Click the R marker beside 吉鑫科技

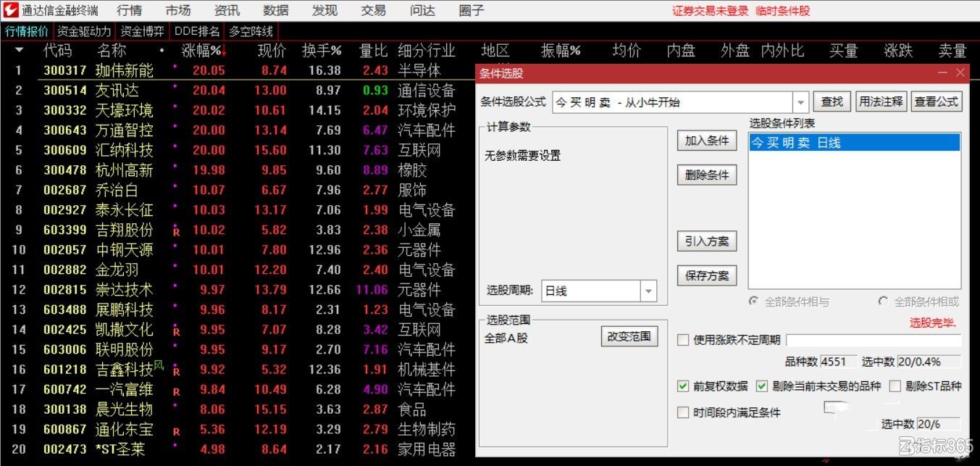tap(176, 372)
